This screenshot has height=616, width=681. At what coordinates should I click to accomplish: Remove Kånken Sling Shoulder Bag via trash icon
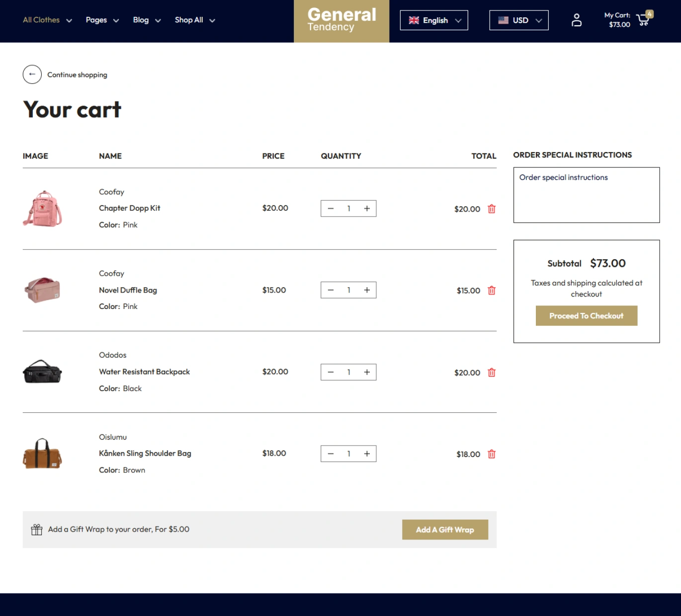pyautogui.click(x=492, y=454)
